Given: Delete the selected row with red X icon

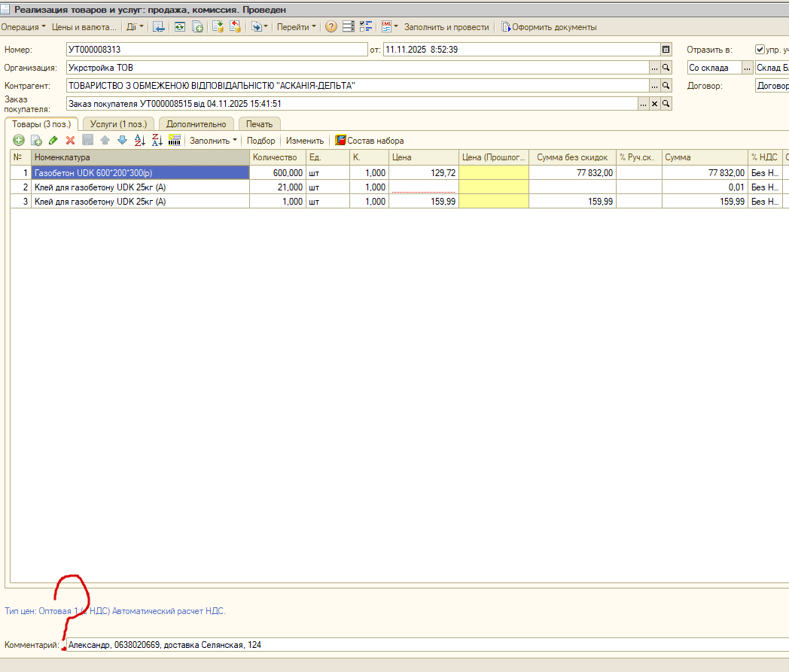Looking at the screenshot, I should (71, 141).
